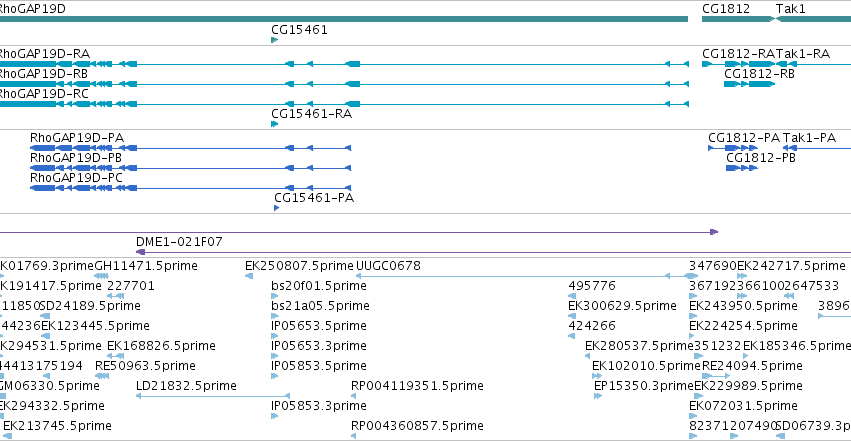Image resolution: width=851 pixels, height=441 pixels.
Task: Click the CG15461 gene arrow glyph
Action: [275, 40]
